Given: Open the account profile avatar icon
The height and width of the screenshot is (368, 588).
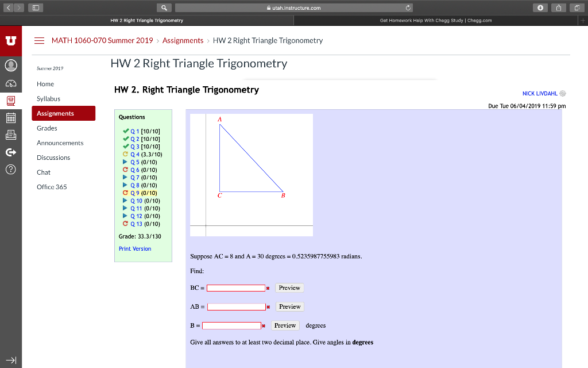Looking at the screenshot, I should pos(10,65).
